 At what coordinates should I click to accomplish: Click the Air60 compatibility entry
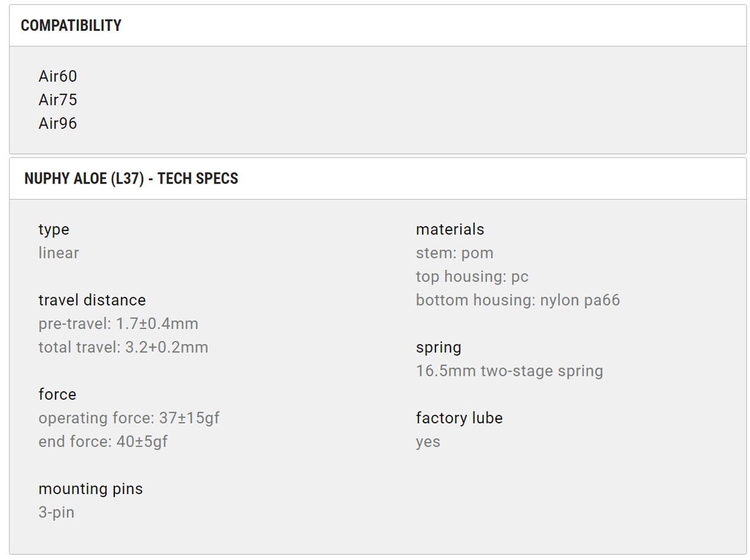[58, 76]
